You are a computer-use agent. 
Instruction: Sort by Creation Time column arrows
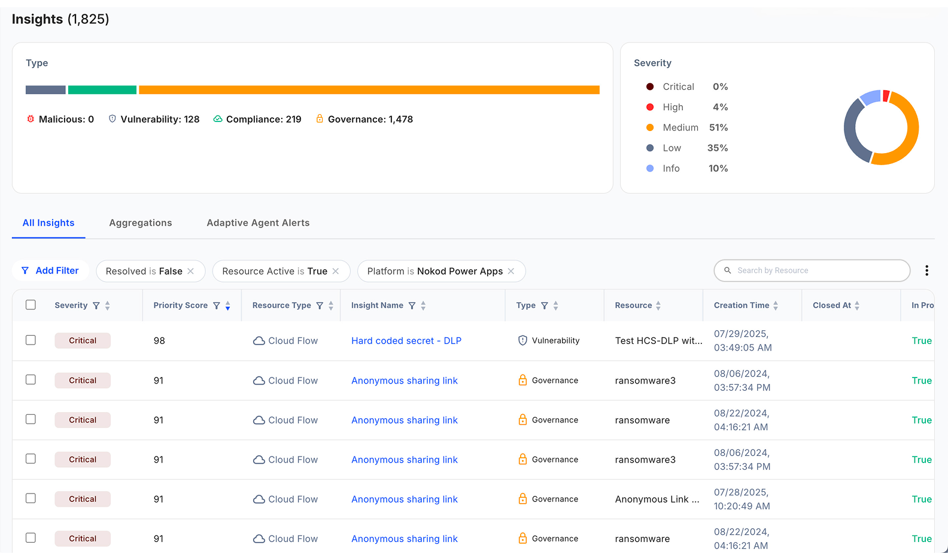(x=776, y=306)
